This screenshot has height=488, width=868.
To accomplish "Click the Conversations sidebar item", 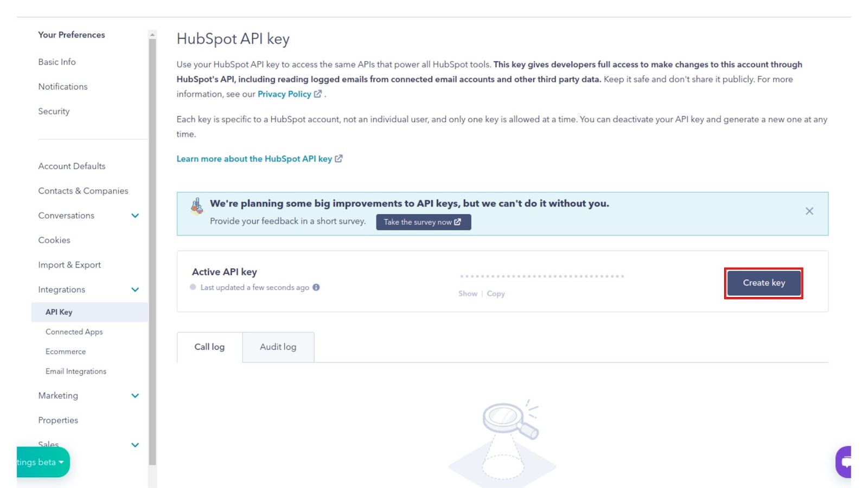I will point(66,216).
